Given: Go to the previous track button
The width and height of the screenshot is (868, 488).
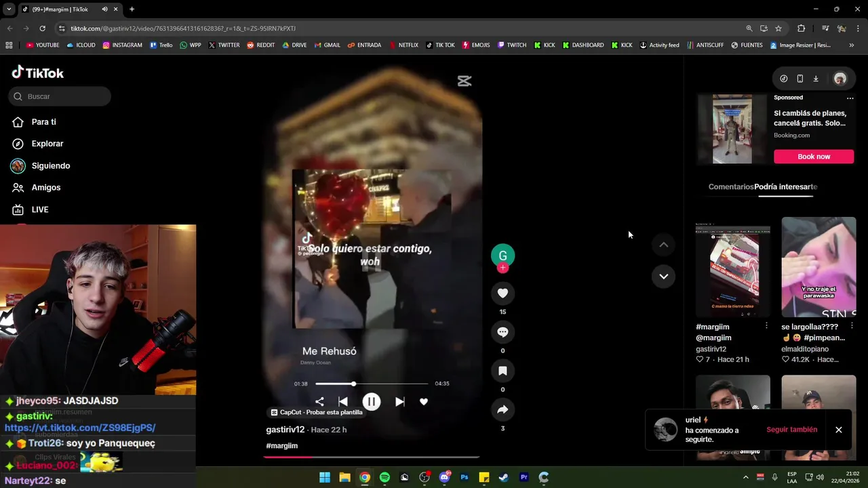Looking at the screenshot, I should (343, 402).
